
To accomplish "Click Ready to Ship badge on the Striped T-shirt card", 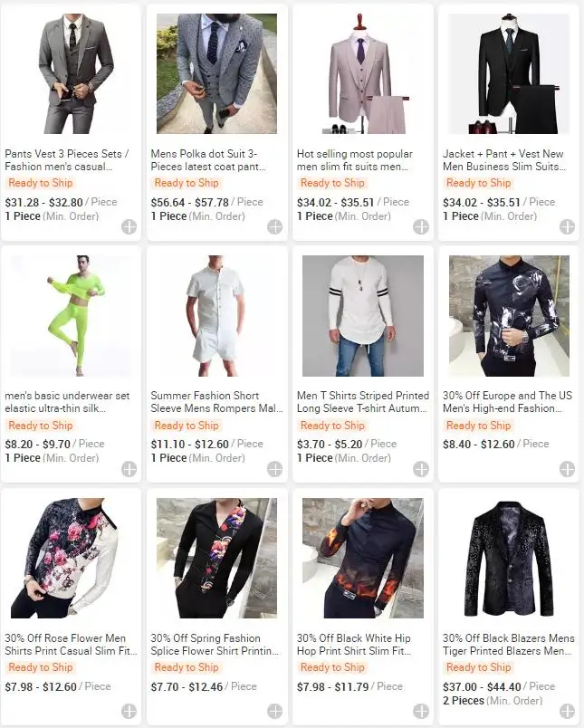I will pos(332,426).
